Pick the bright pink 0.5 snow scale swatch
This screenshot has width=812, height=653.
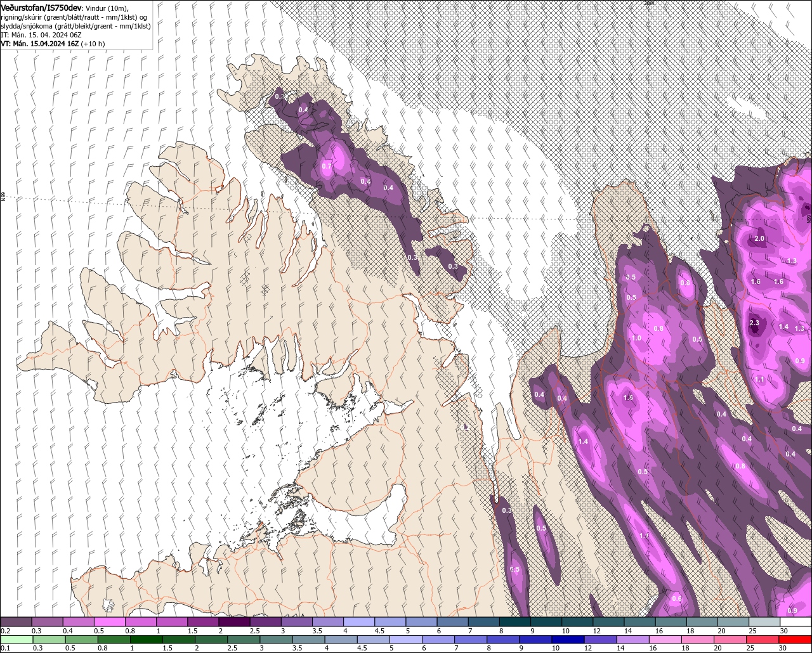click(109, 621)
